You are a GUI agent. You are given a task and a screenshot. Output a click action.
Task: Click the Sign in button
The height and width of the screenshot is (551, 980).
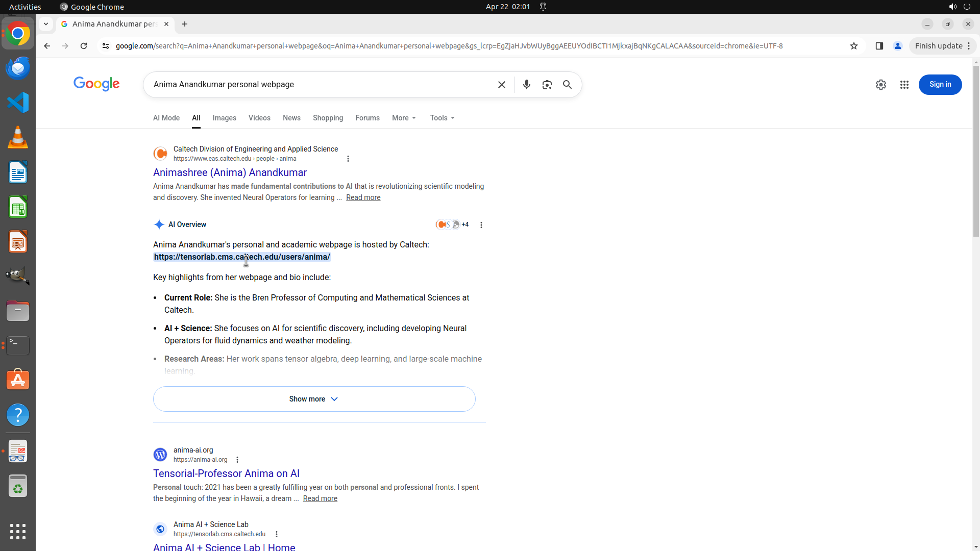click(940, 85)
